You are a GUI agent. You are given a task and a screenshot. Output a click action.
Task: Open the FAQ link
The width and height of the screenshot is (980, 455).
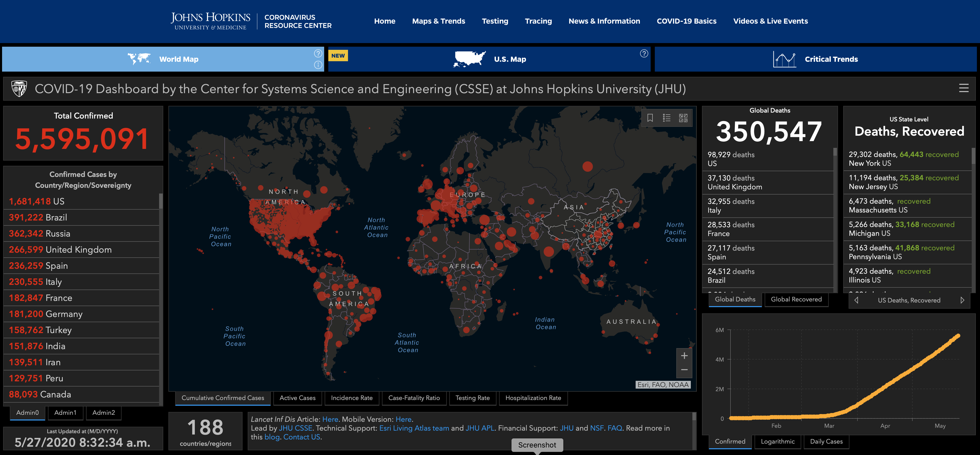coord(614,428)
